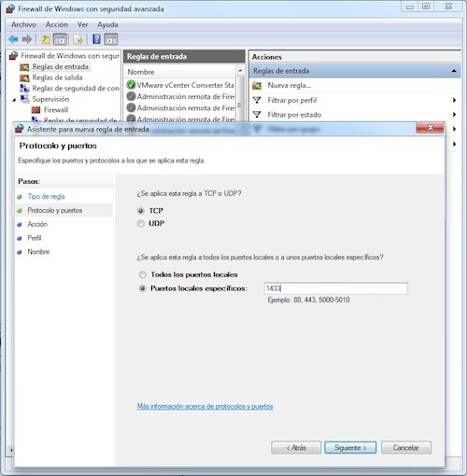The width and height of the screenshot is (467, 476).
Task: Select the TCP radio button
Action: pos(141,211)
